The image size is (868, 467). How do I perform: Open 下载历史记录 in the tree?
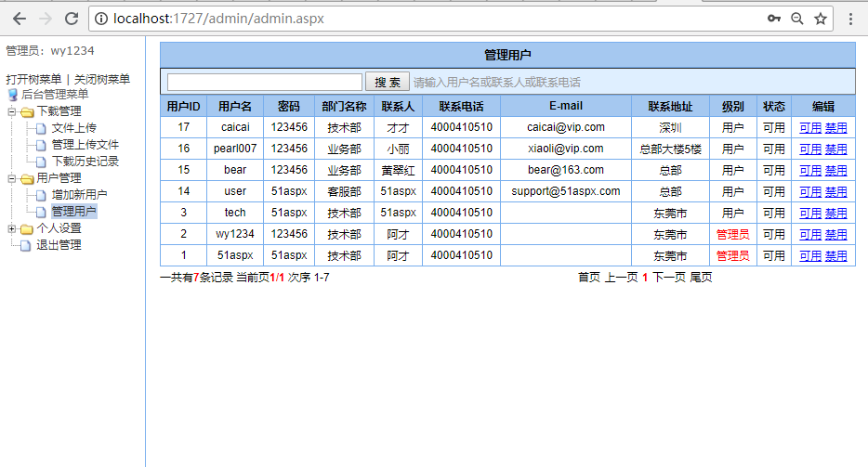pyautogui.click(x=85, y=161)
